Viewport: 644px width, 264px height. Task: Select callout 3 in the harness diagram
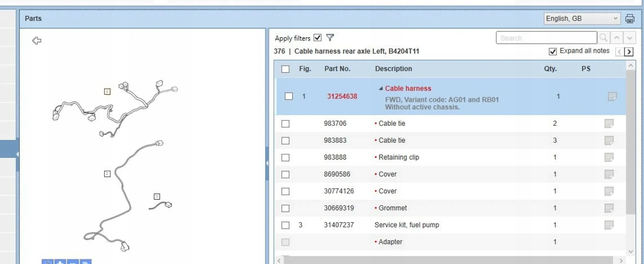click(x=157, y=196)
